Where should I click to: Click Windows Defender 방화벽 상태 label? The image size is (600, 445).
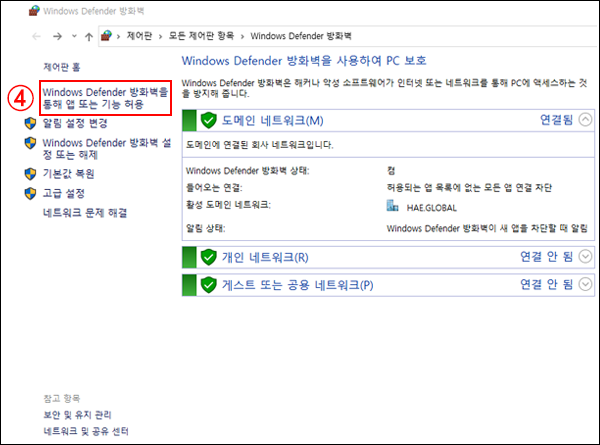[x=248, y=171]
